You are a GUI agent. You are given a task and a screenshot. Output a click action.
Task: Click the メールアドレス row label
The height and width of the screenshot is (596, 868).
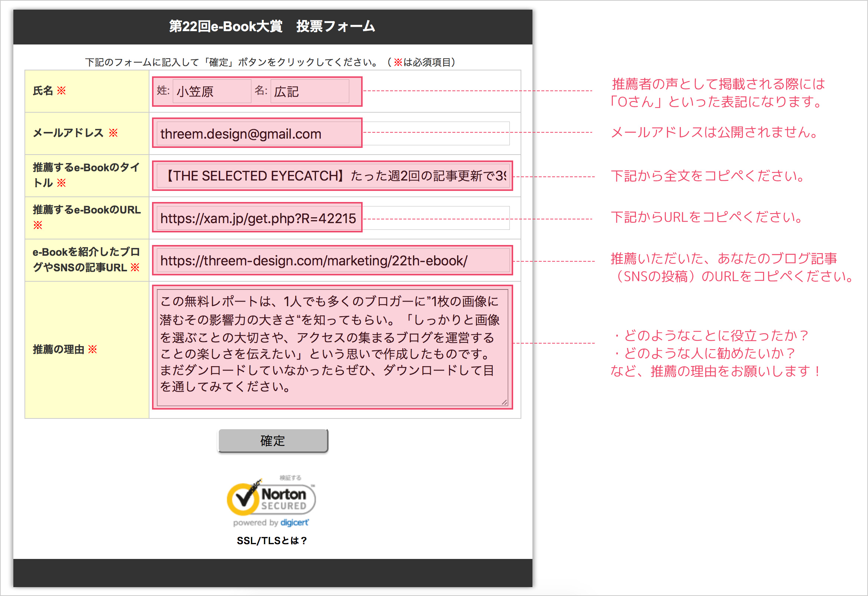[68, 133]
